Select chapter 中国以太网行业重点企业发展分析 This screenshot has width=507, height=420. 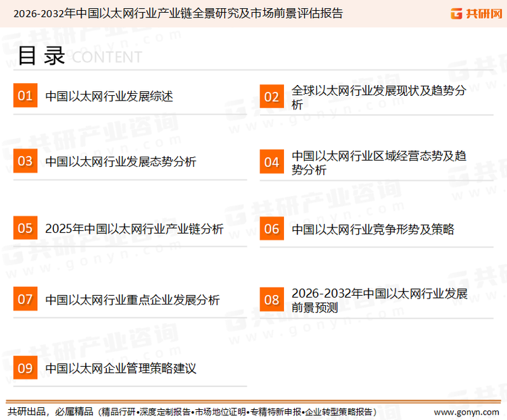click(x=132, y=300)
